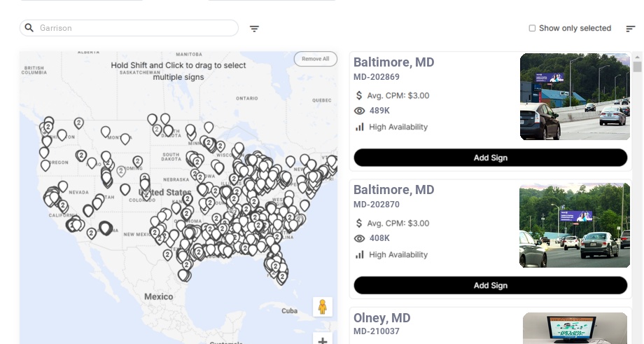
Task: Click the dollar icon for MD-202870
Action: [360, 223]
